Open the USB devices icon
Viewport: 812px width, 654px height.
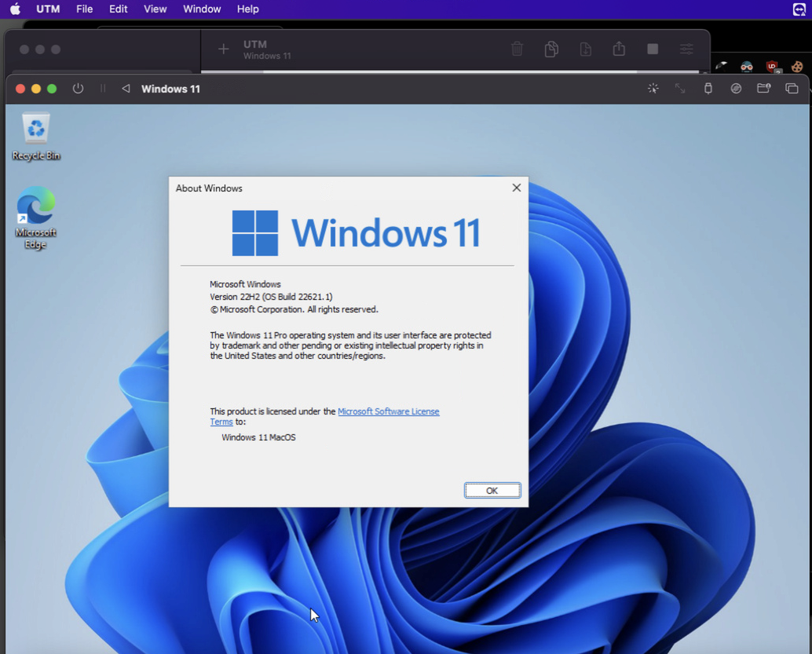(x=708, y=89)
